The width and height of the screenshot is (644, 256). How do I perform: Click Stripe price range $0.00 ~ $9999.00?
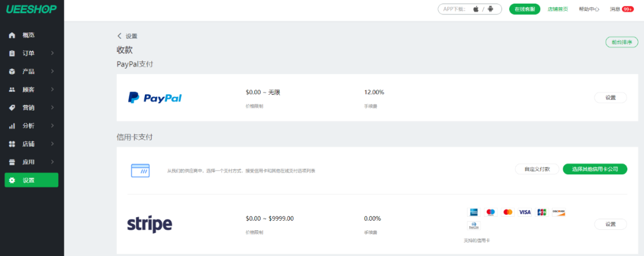pyautogui.click(x=270, y=218)
